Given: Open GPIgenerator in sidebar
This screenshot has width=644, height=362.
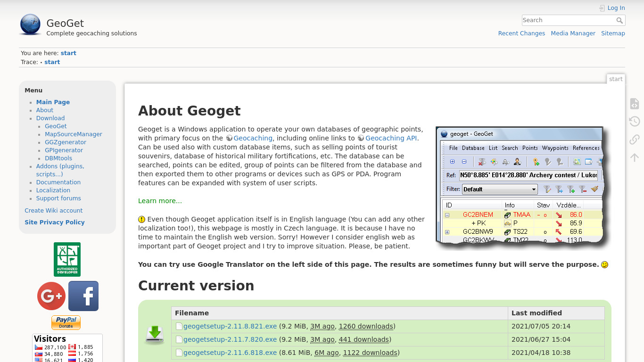Looking at the screenshot, I should (64, 150).
